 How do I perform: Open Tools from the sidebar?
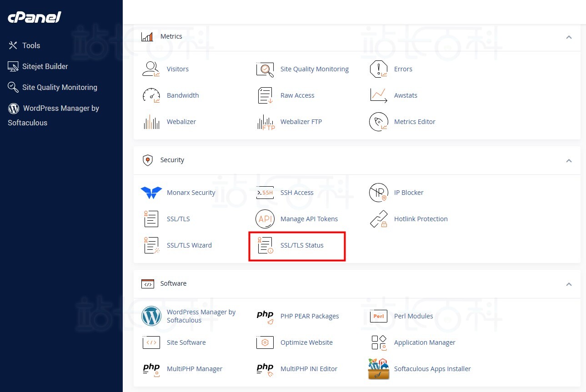coord(31,45)
